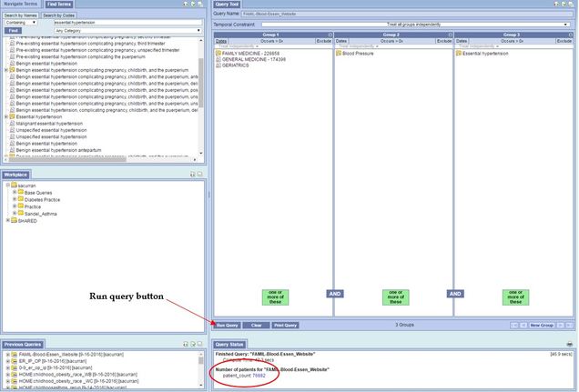This screenshot has height=392, width=579.
Task: Click the GERIATRICS term icon in Group 1
Action: [218, 65]
